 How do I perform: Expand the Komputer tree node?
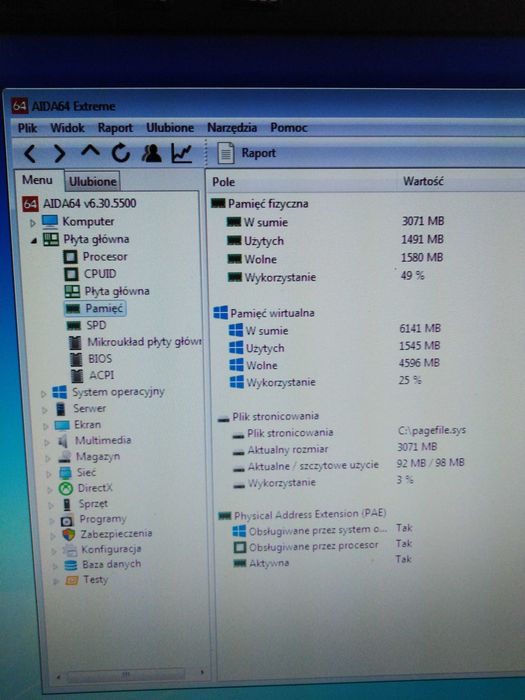(x=33, y=222)
